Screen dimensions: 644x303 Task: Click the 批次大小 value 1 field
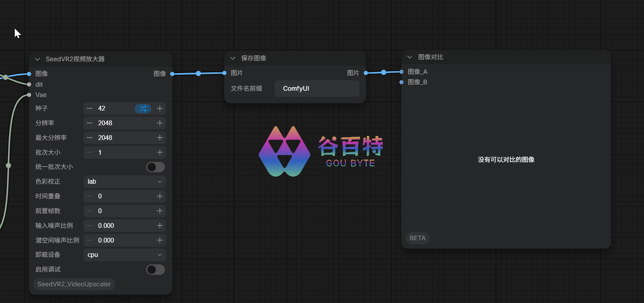coord(125,152)
